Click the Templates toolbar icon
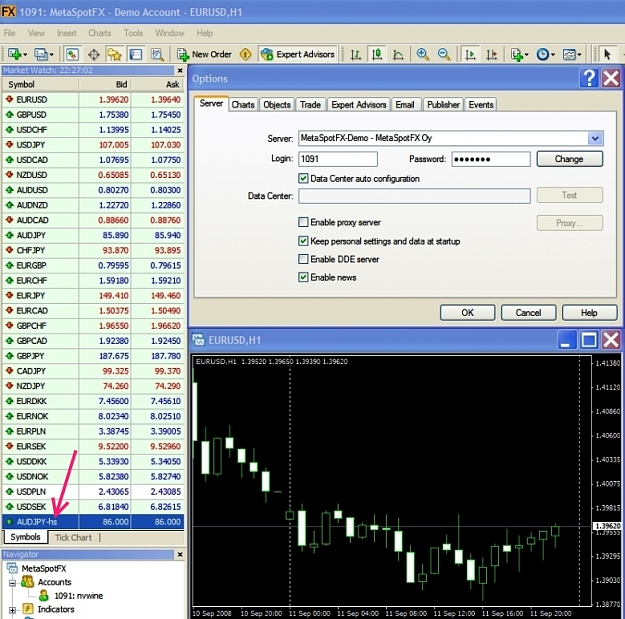The height and width of the screenshot is (619, 625). tap(569, 54)
